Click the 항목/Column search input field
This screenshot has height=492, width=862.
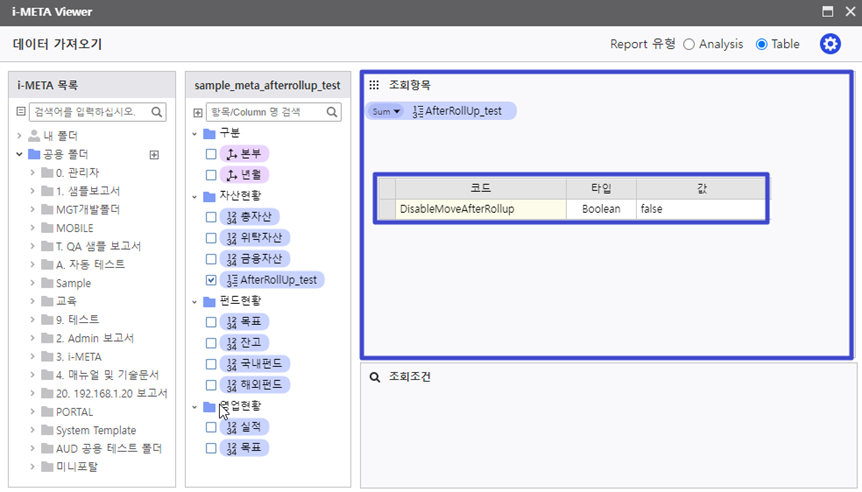[x=266, y=113]
